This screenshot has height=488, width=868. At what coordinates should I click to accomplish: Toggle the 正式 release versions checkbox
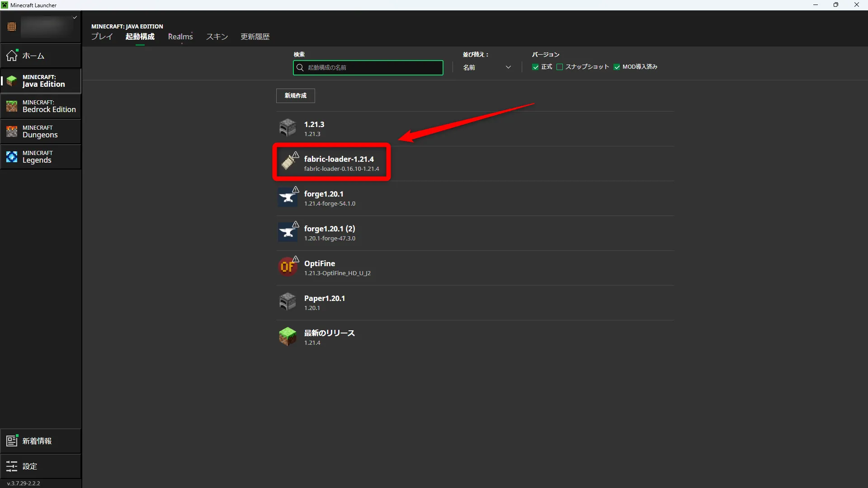click(535, 67)
